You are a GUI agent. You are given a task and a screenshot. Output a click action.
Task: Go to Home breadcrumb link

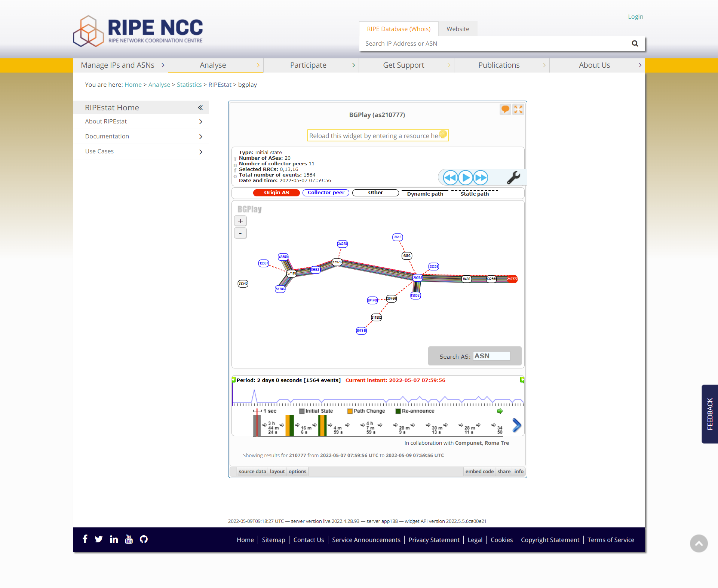[x=133, y=85]
